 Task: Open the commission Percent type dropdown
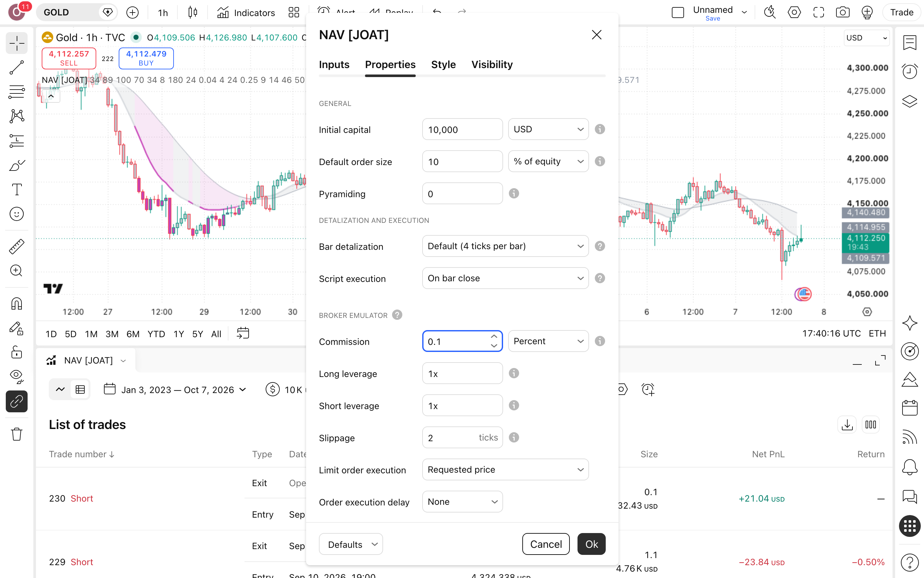tap(548, 341)
